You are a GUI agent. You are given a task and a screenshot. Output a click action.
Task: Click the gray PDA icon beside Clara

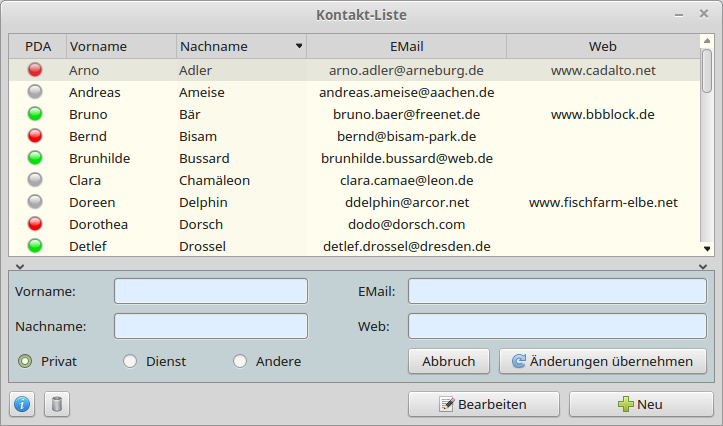tap(35, 180)
